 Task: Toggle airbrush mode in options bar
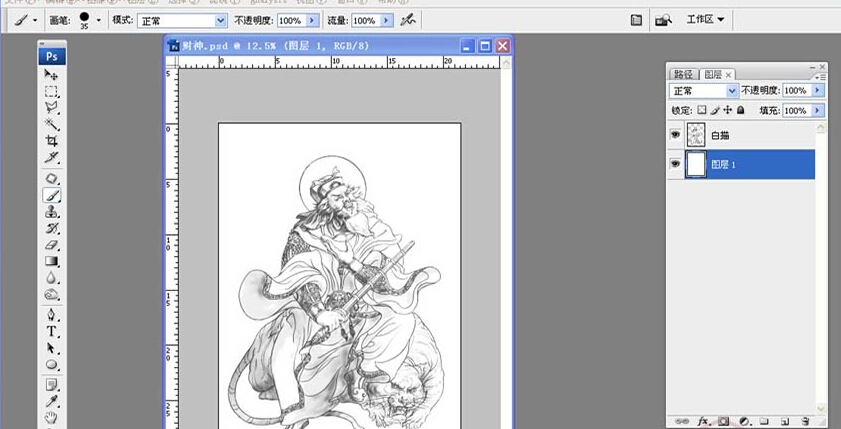(408, 20)
